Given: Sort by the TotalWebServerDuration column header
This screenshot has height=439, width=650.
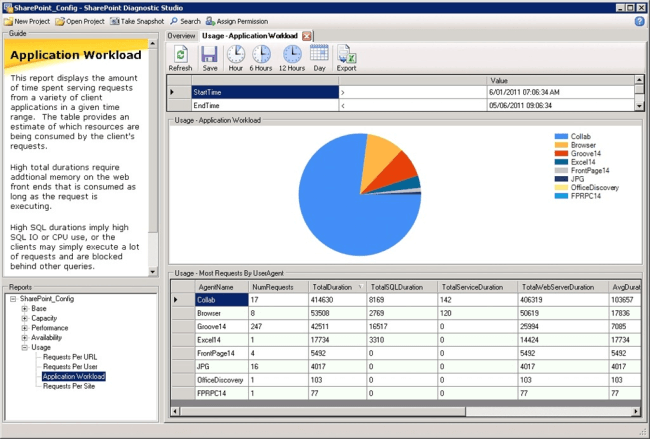Looking at the screenshot, I should tap(563, 287).
